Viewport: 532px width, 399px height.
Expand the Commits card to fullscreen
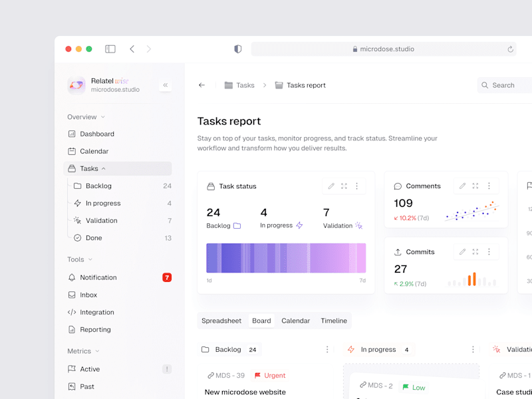tap(475, 252)
